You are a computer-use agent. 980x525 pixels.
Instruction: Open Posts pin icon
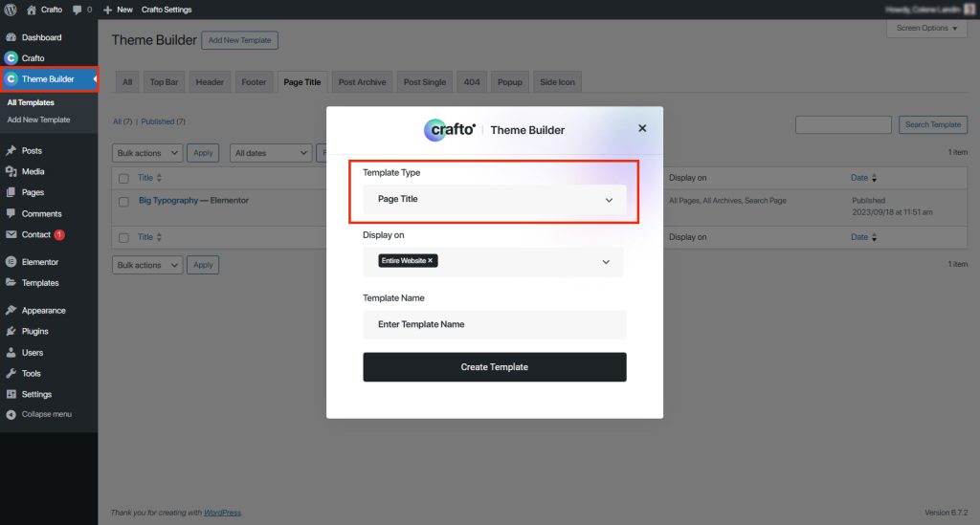(x=11, y=150)
